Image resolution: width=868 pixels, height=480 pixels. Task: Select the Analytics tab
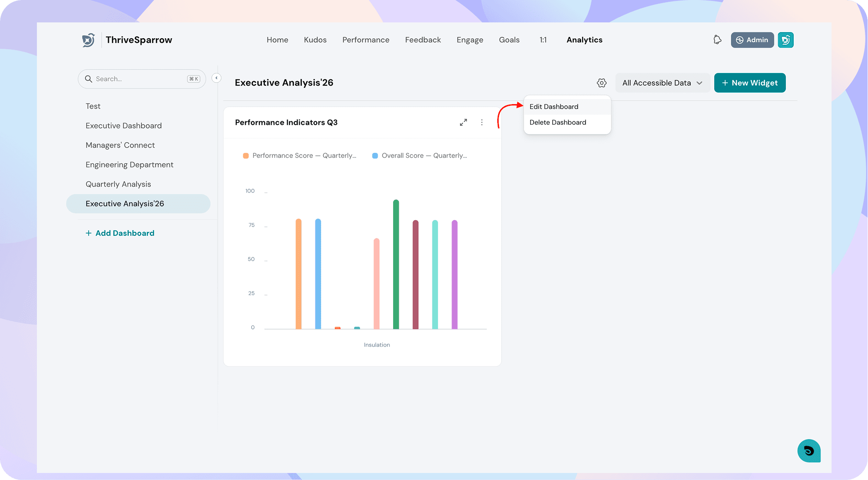[585, 40]
